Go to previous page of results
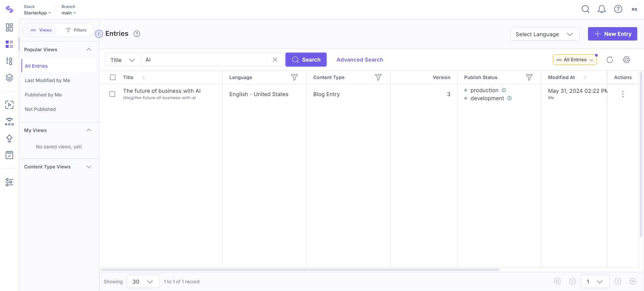The image size is (644, 291). coord(573,282)
